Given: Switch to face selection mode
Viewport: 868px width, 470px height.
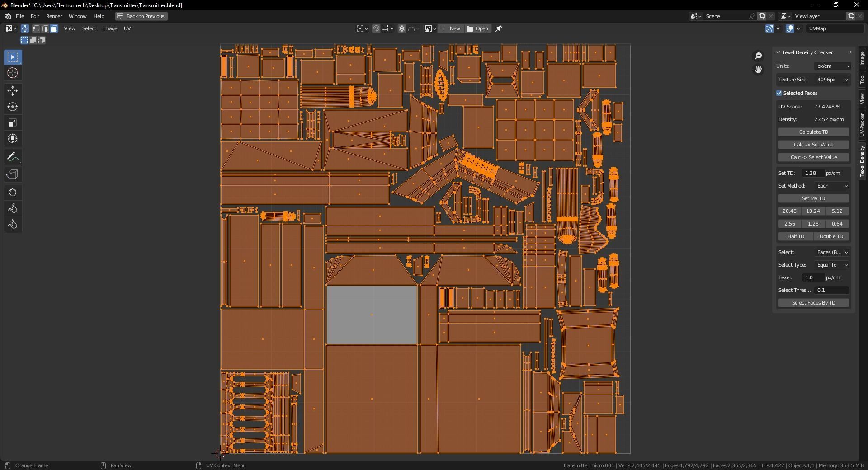Looking at the screenshot, I should click(x=54, y=28).
